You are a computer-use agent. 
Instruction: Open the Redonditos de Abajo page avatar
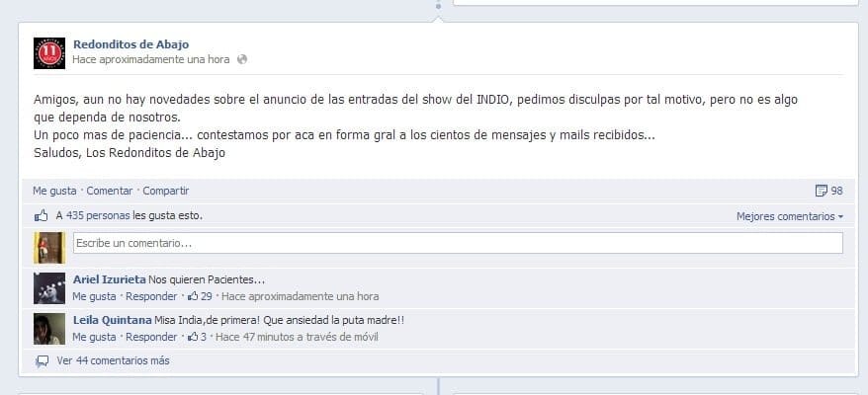(49, 53)
